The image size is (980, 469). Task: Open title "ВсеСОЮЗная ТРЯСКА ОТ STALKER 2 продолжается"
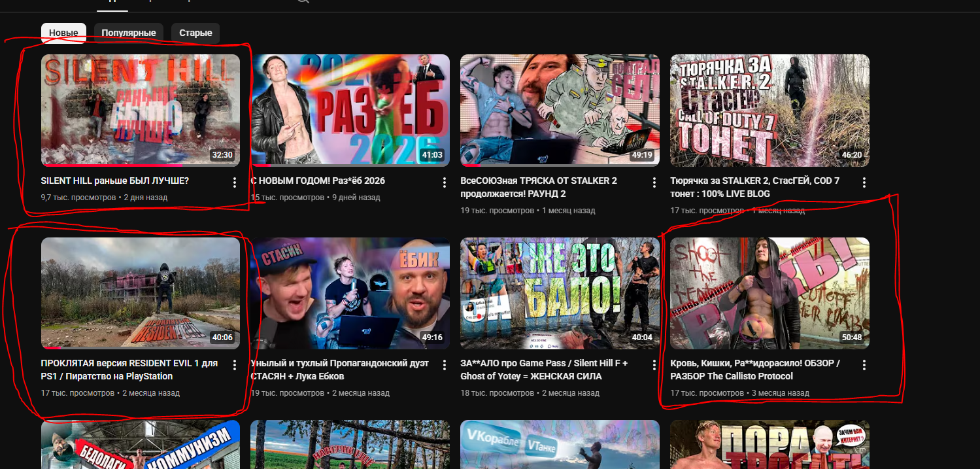(539, 187)
